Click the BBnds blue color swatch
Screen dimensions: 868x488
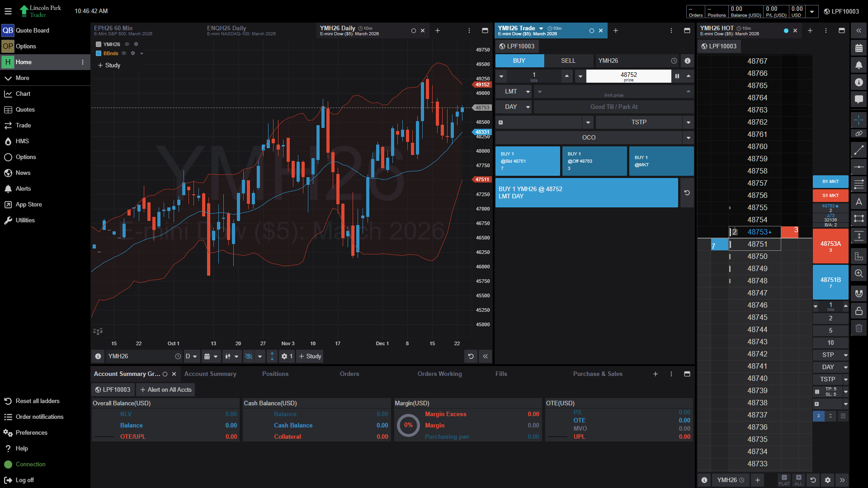pos(99,53)
